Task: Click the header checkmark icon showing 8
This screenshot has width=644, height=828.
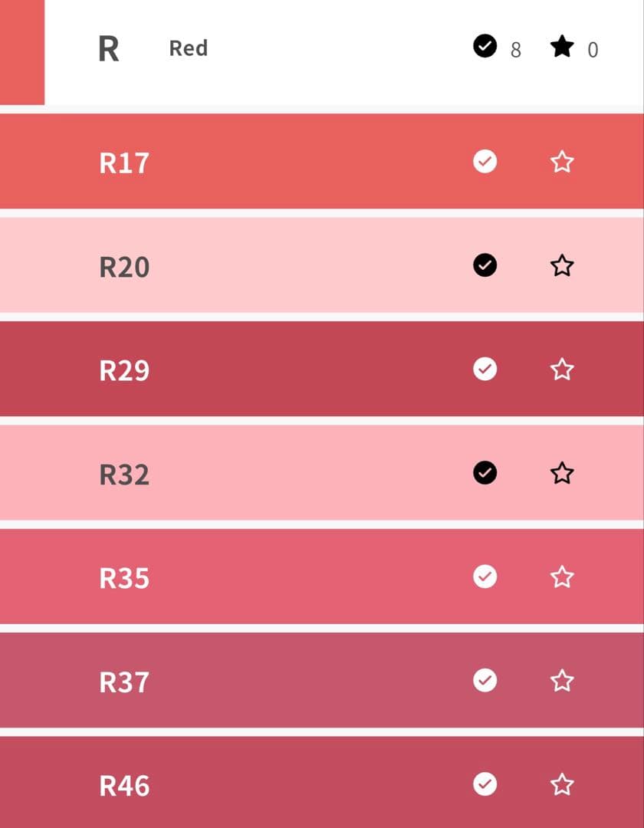Action: coord(485,47)
